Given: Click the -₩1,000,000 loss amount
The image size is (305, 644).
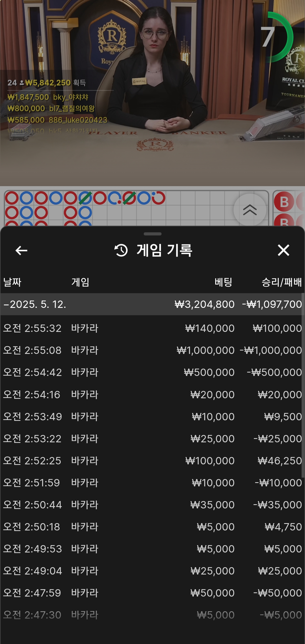Looking at the screenshot, I should click(x=271, y=350).
